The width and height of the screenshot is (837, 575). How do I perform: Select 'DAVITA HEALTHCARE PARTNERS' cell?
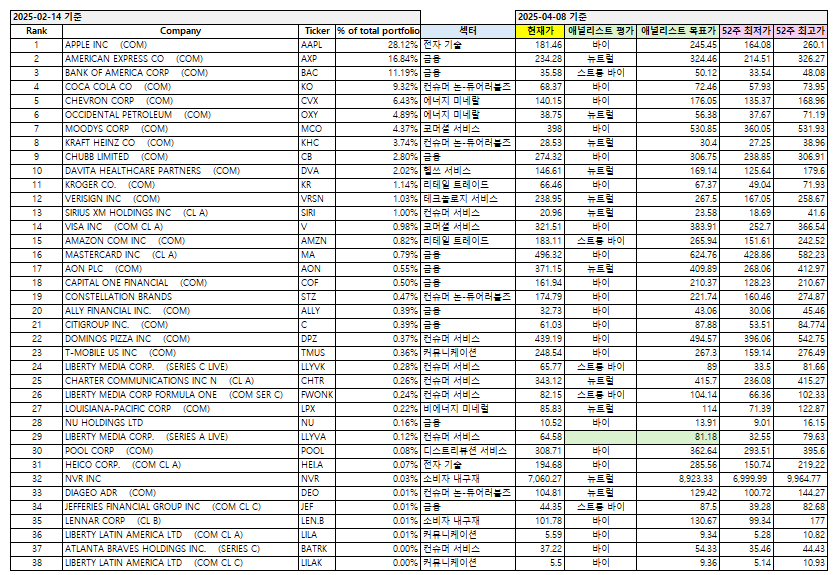[x=180, y=171]
